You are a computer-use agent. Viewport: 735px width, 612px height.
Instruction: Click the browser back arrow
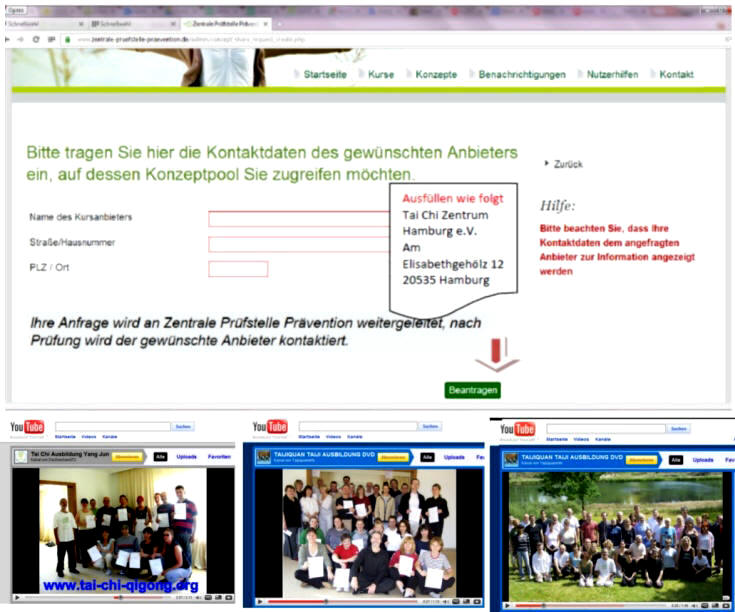8,39
